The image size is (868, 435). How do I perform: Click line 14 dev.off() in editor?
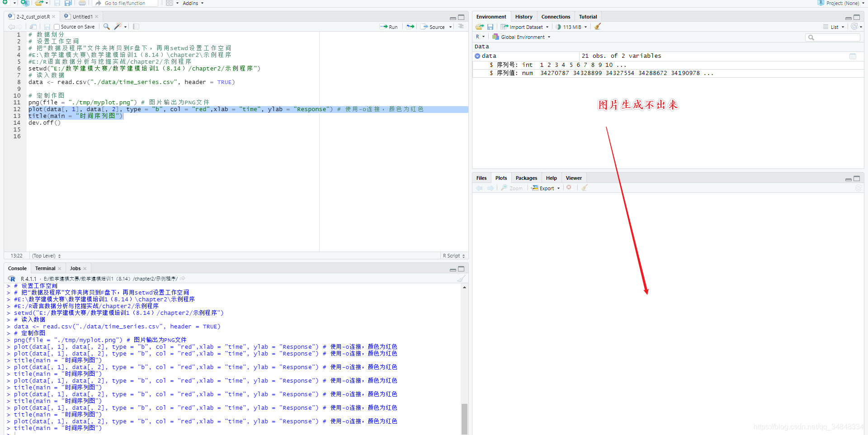coord(44,123)
